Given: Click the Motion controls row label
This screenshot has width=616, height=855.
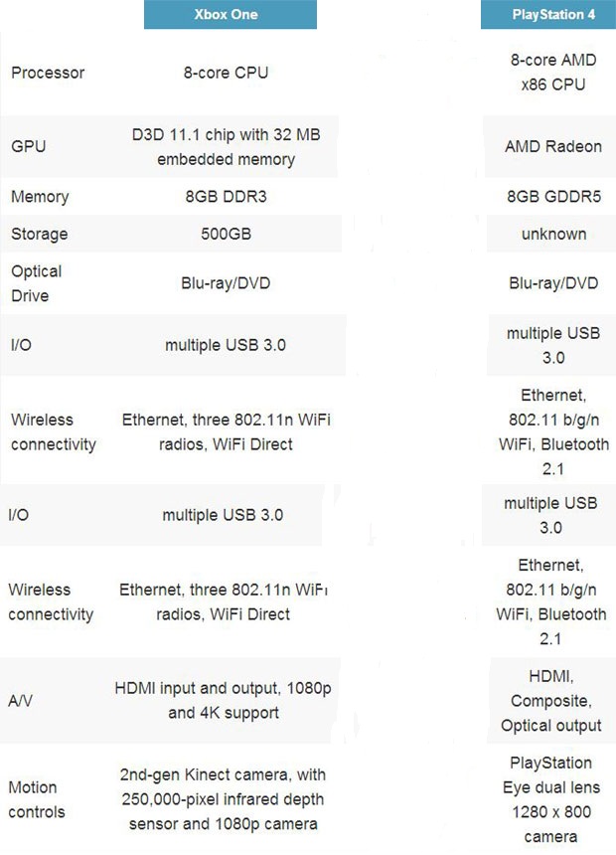Looking at the screenshot, I should 38,799.
